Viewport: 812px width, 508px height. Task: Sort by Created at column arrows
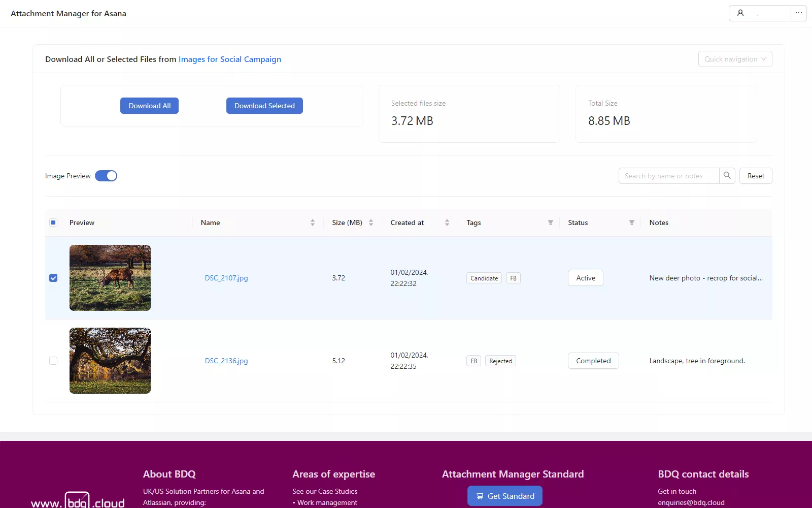[x=447, y=223]
